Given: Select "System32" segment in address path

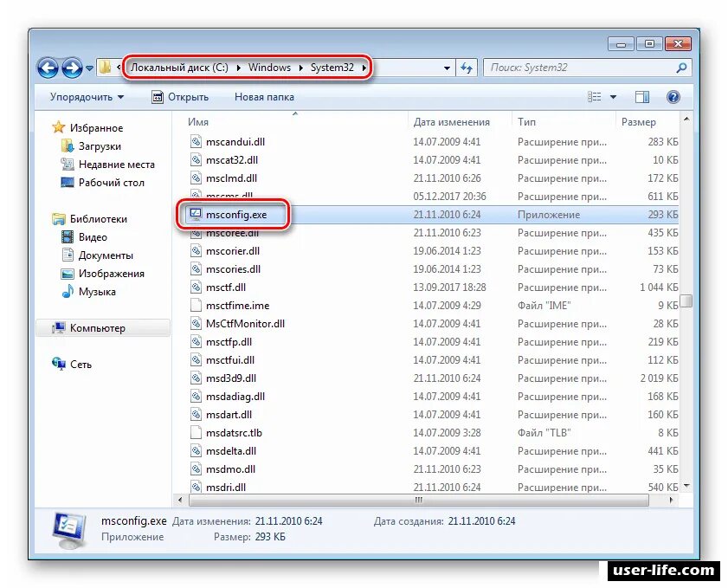Looking at the screenshot, I should 332,68.
